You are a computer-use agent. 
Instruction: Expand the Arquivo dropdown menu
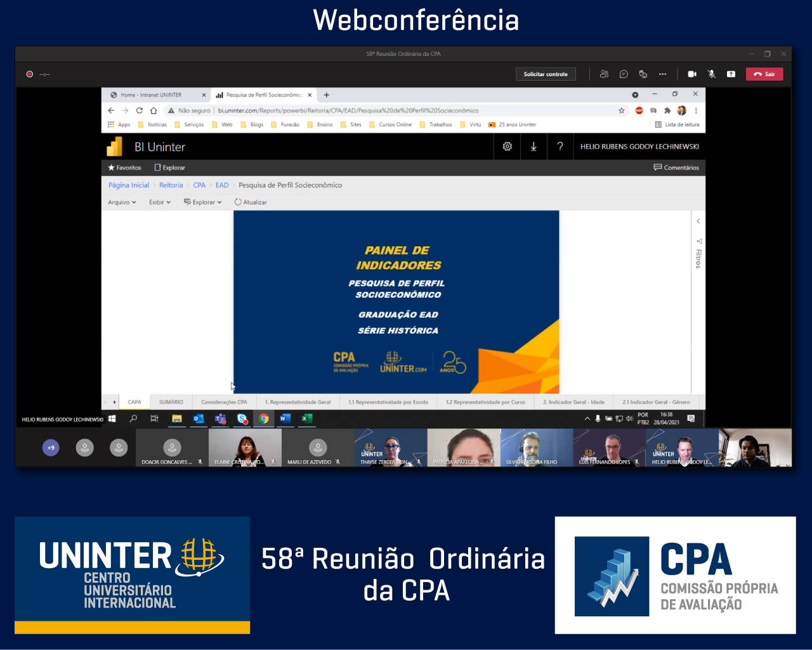coord(122,202)
